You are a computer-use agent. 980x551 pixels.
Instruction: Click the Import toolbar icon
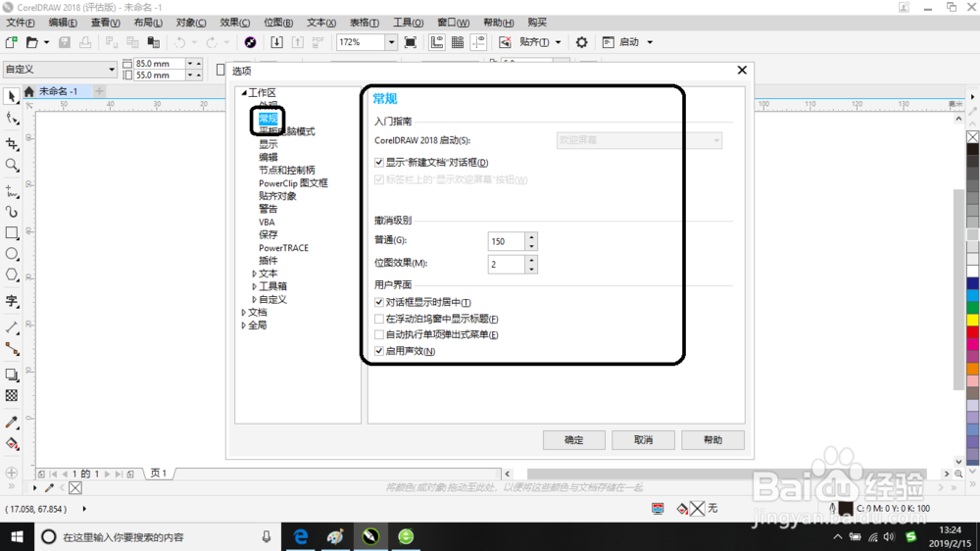[x=276, y=42]
